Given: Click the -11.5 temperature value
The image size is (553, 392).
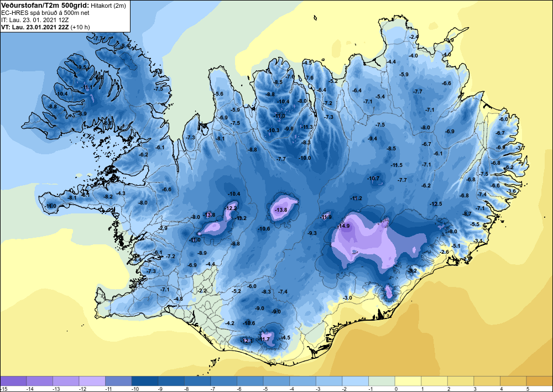Looking at the screenshot, I should (397, 165).
